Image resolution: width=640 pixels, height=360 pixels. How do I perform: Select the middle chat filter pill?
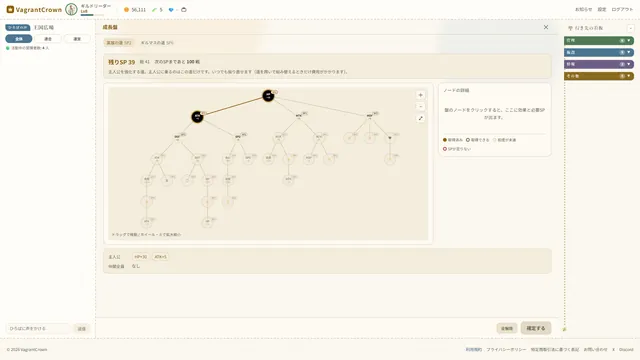point(48,39)
